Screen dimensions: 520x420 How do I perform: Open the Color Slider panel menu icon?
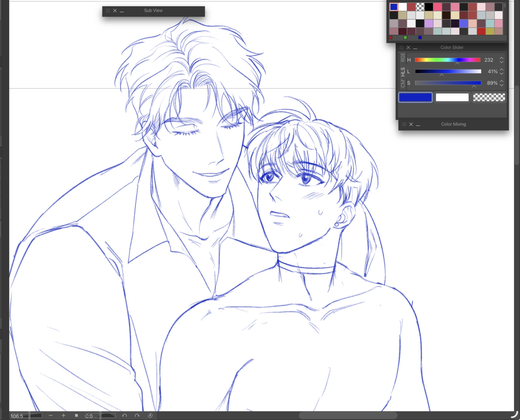coord(402,48)
